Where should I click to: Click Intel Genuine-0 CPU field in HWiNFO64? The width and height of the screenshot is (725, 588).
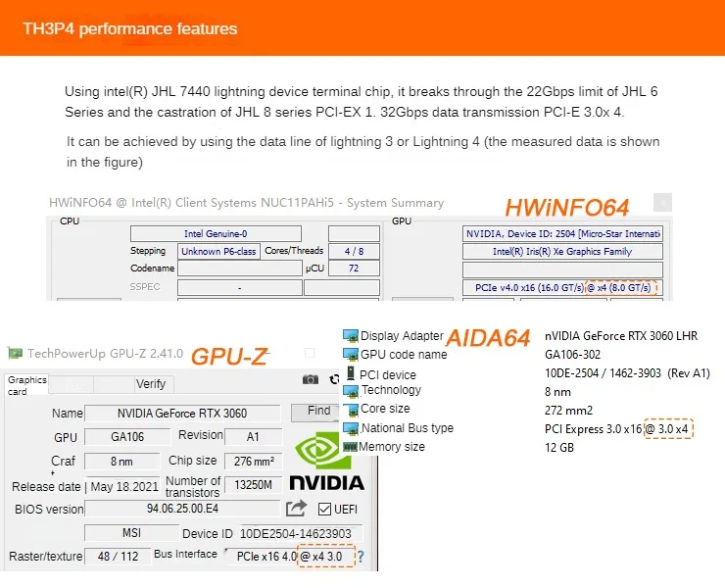pos(216,233)
